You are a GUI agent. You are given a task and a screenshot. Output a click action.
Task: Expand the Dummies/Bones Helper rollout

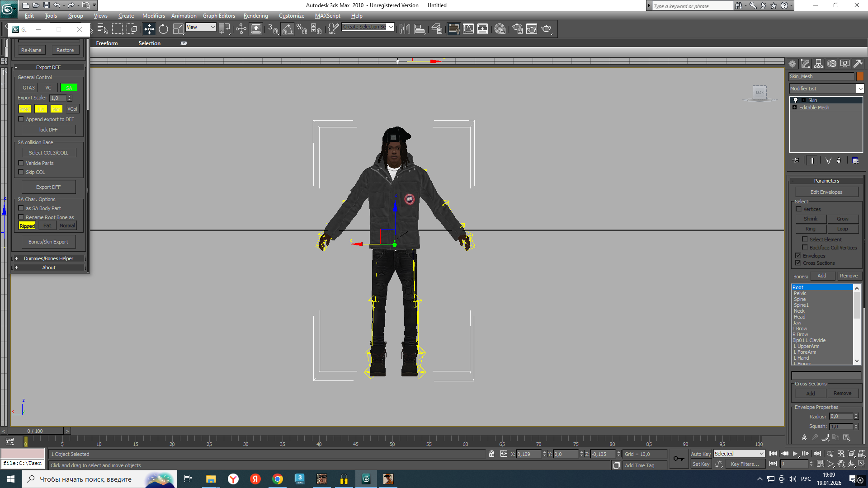coord(48,258)
